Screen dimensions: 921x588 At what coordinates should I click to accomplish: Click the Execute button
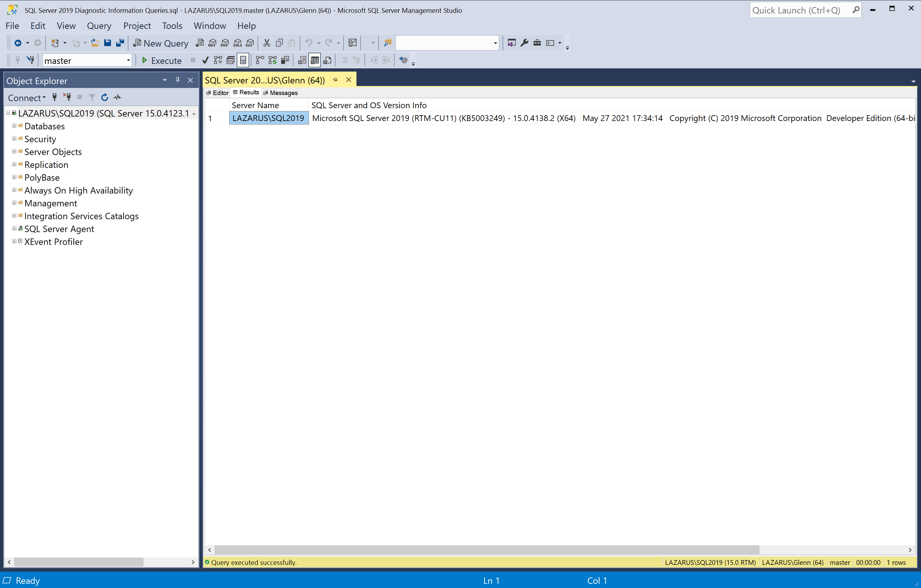pyautogui.click(x=162, y=60)
